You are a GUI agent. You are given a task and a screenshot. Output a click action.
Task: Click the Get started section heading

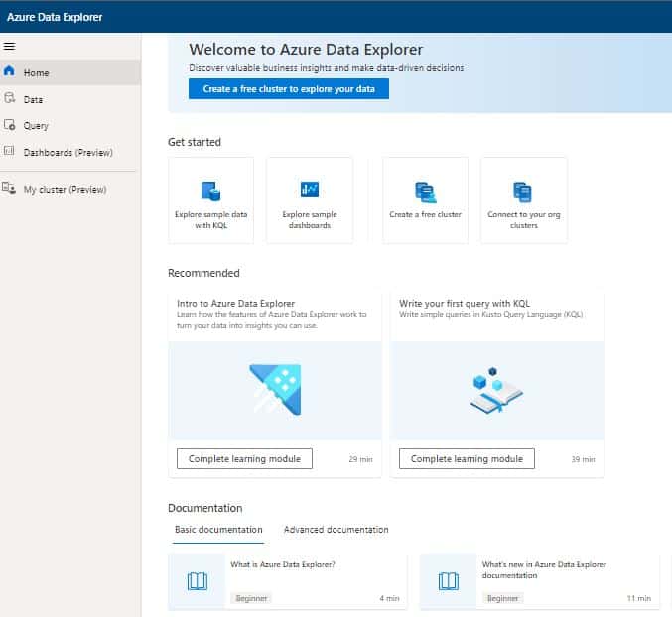pyautogui.click(x=195, y=142)
